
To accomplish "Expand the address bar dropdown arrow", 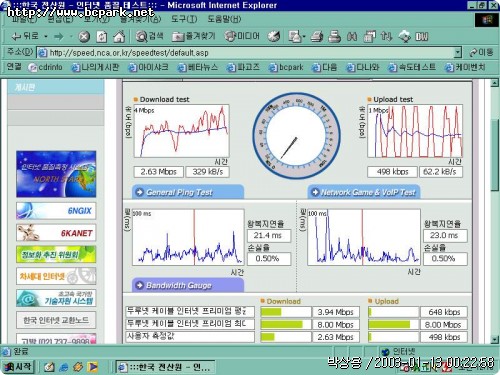I will tap(458, 52).
